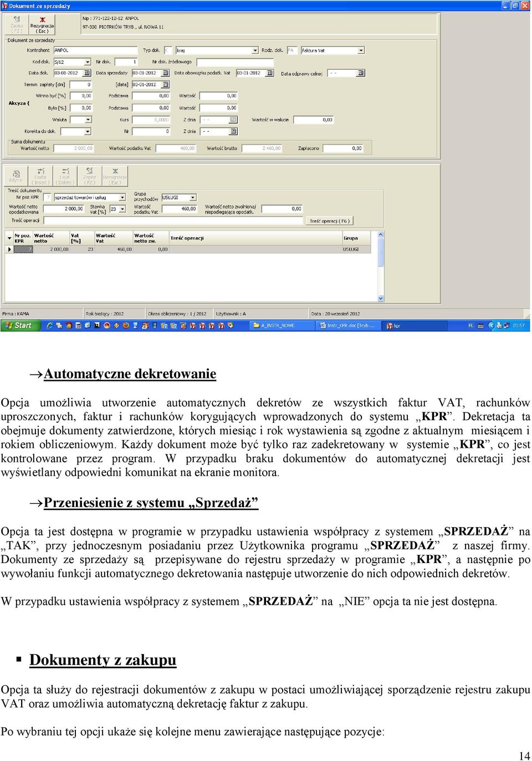This screenshot has width=532, height=761.
Task: Click the 'Wartość Vat' column header
Action: coord(114,238)
